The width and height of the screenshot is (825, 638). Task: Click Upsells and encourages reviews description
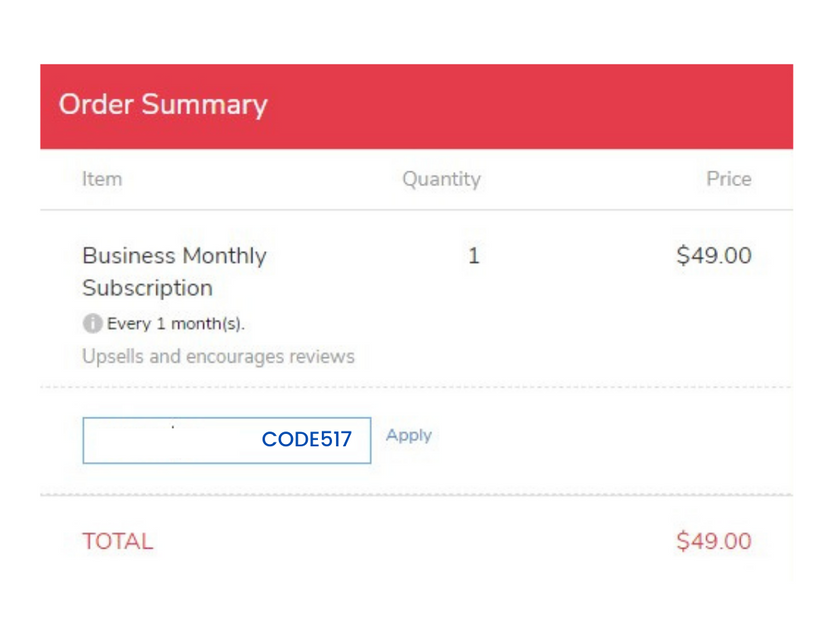[218, 357]
